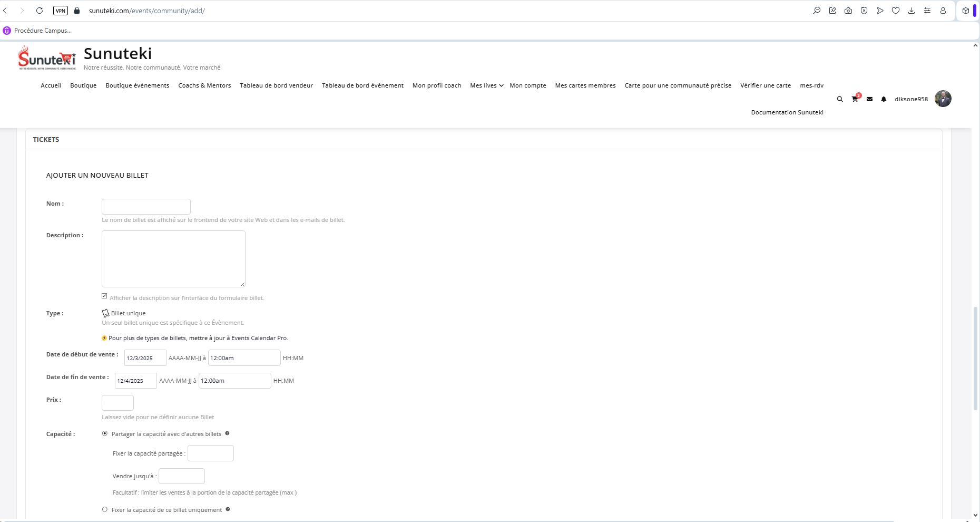
Task: Click the help icon beside shared capacity option
Action: tap(227, 433)
